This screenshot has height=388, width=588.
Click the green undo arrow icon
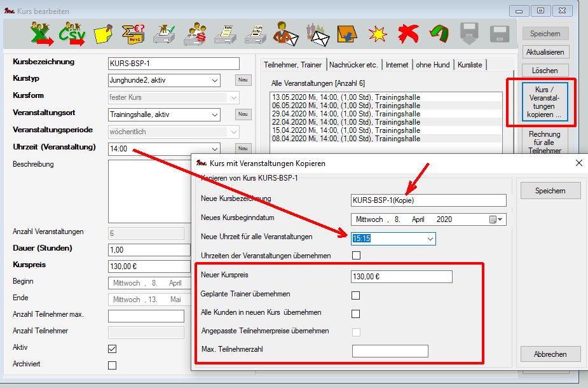pyautogui.click(x=439, y=33)
